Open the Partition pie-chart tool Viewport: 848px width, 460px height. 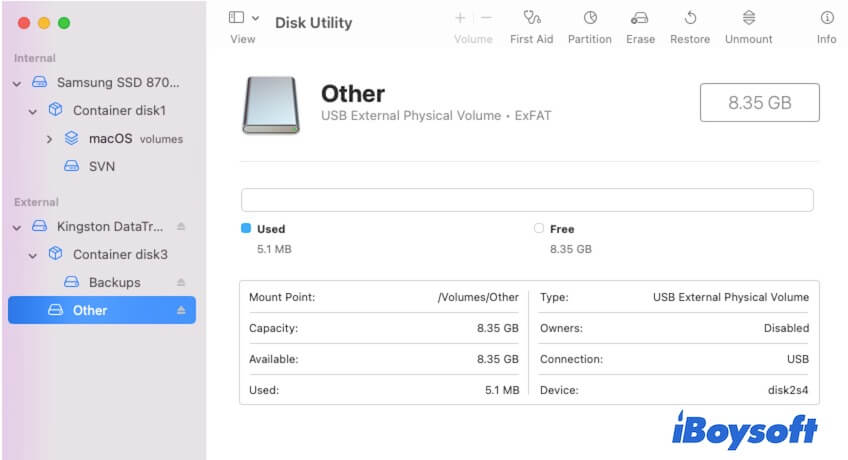[590, 18]
